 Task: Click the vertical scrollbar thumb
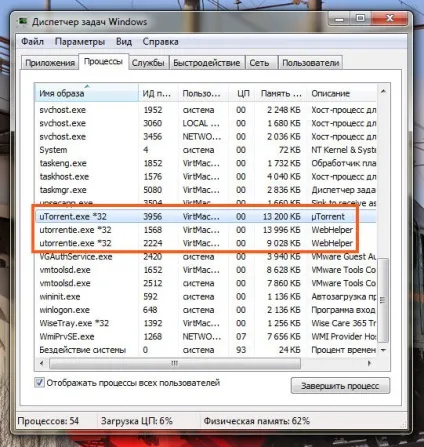coord(383,300)
